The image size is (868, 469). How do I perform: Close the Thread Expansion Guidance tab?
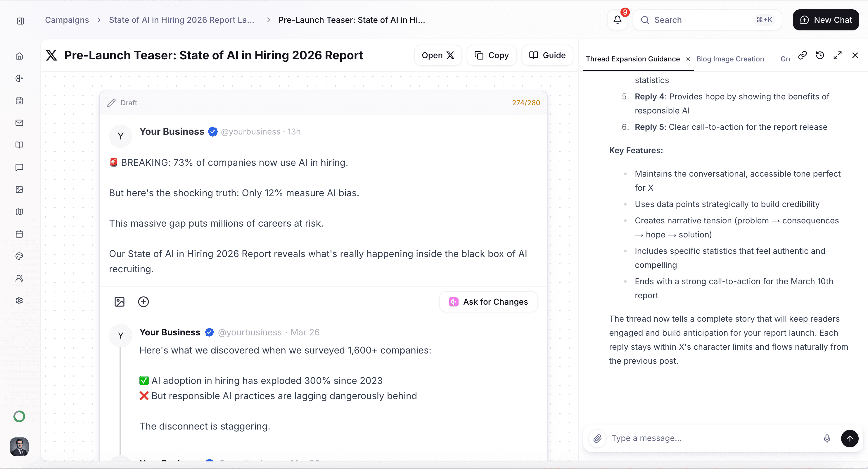pyautogui.click(x=688, y=59)
